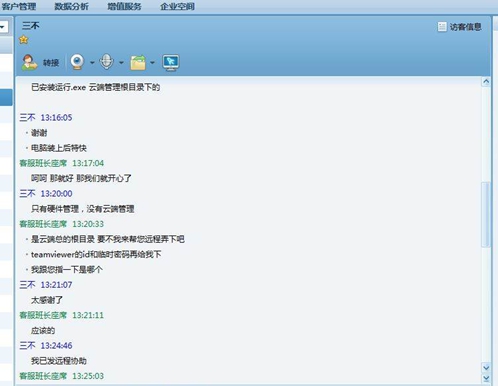Screen dimensions: 498x386
Task: Click the send file folder icon
Action: [138, 62]
